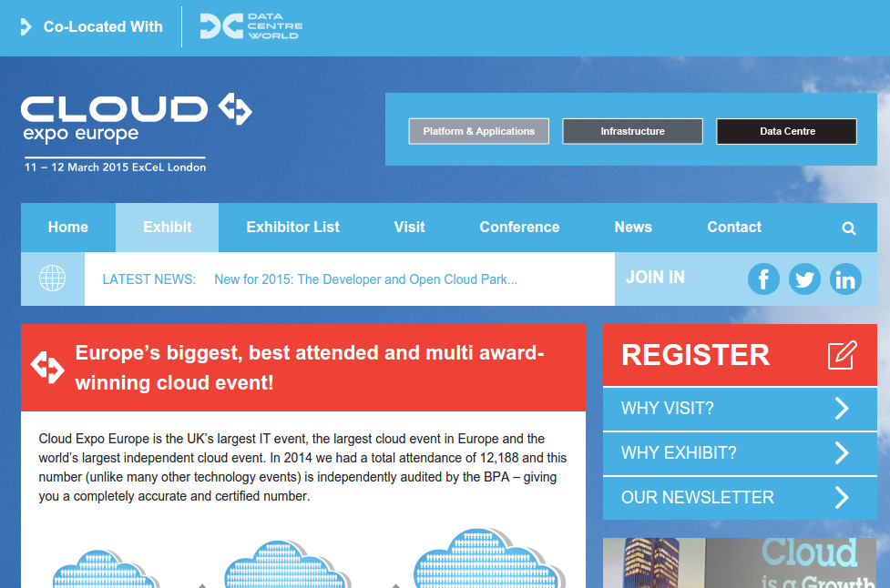Click the globe icon beside Latest News
The image size is (890, 588).
tap(53, 279)
